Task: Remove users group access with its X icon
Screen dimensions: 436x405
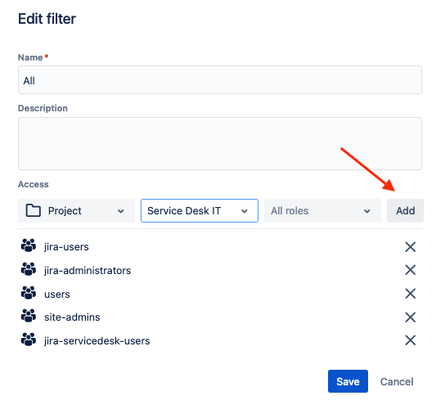Action: click(410, 294)
